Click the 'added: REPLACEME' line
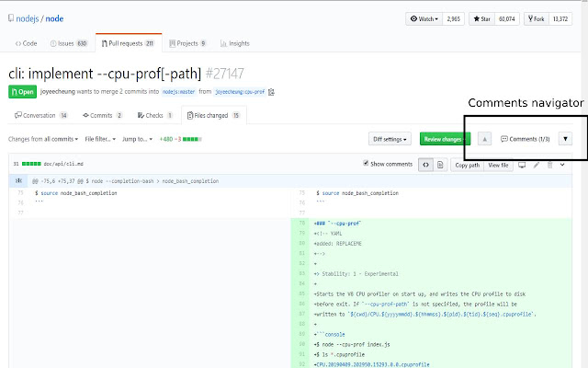The height and width of the screenshot is (368, 588). click(x=337, y=243)
